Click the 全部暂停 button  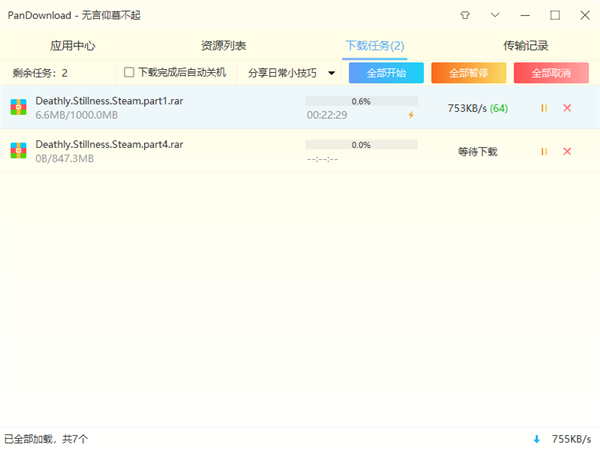coord(468,73)
